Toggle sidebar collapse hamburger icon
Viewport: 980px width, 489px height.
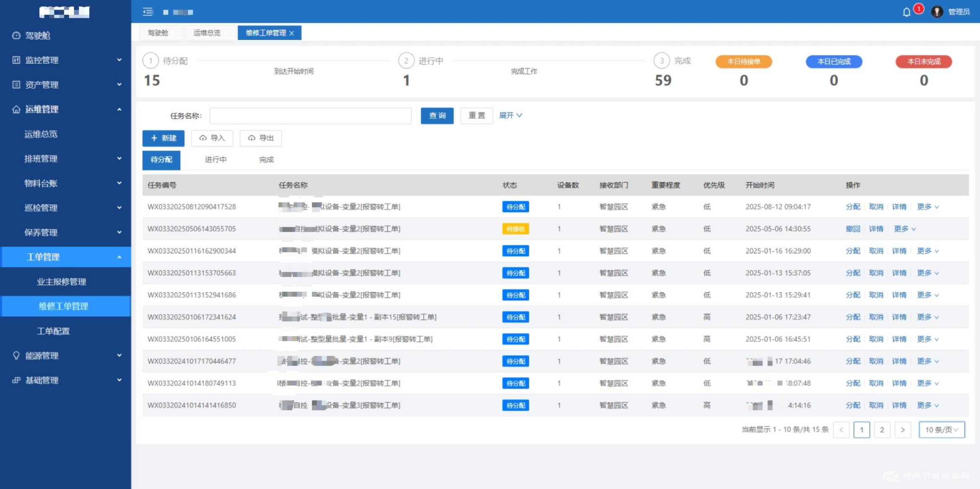(x=148, y=12)
